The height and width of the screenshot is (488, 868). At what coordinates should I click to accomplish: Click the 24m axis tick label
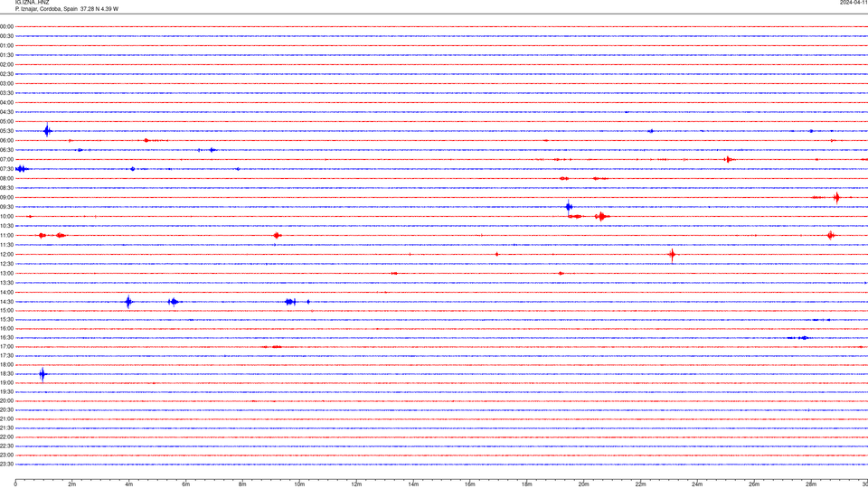697,484
